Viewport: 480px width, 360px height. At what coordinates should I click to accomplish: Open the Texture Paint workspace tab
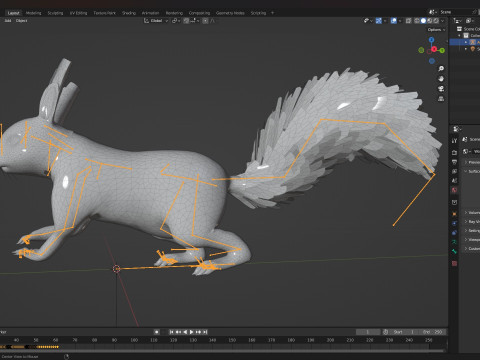coord(105,13)
